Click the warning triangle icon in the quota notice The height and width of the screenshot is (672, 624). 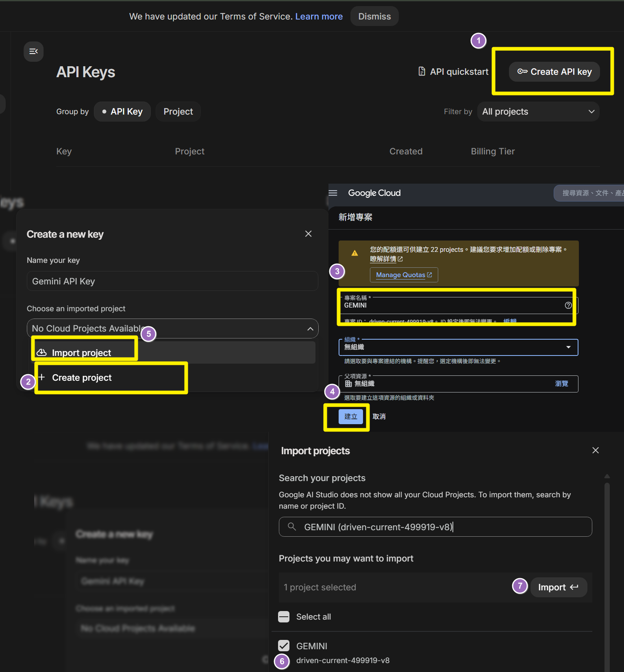(x=354, y=253)
